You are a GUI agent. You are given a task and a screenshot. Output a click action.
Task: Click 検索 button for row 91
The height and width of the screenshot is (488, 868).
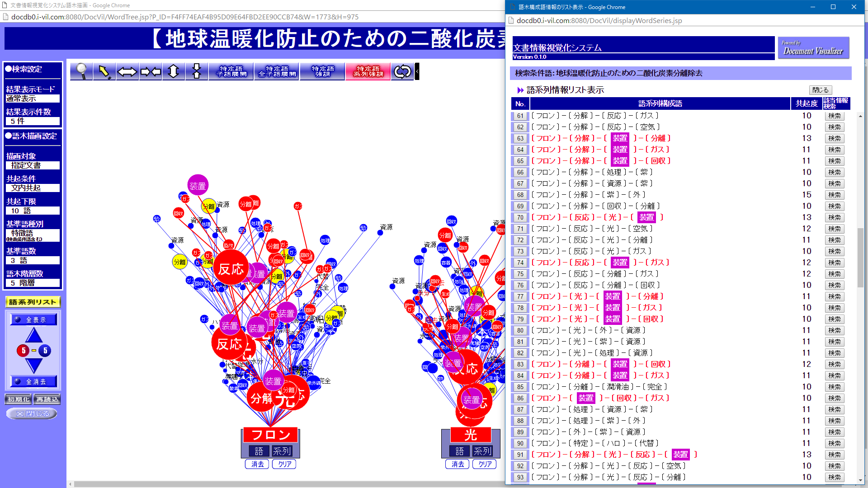tap(835, 455)
